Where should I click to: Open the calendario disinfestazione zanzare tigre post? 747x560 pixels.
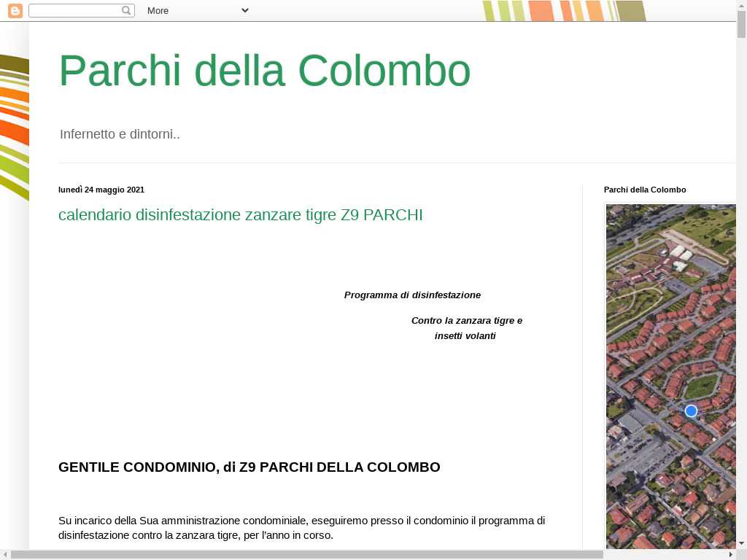point(240,215)
